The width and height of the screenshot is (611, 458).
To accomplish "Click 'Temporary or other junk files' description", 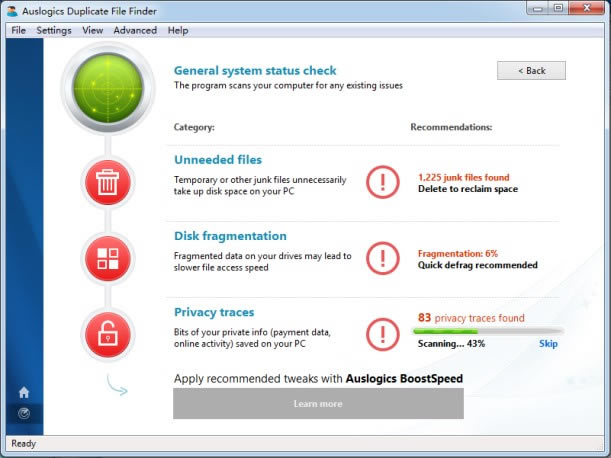I will click(260, 186).
